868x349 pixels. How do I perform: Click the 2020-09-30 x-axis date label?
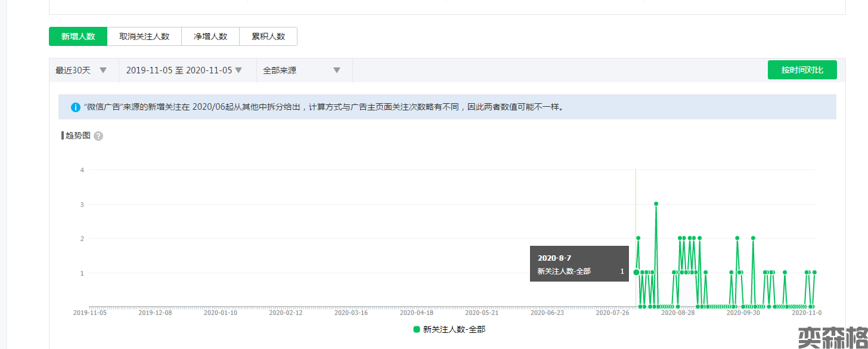[x=743, y=312]
